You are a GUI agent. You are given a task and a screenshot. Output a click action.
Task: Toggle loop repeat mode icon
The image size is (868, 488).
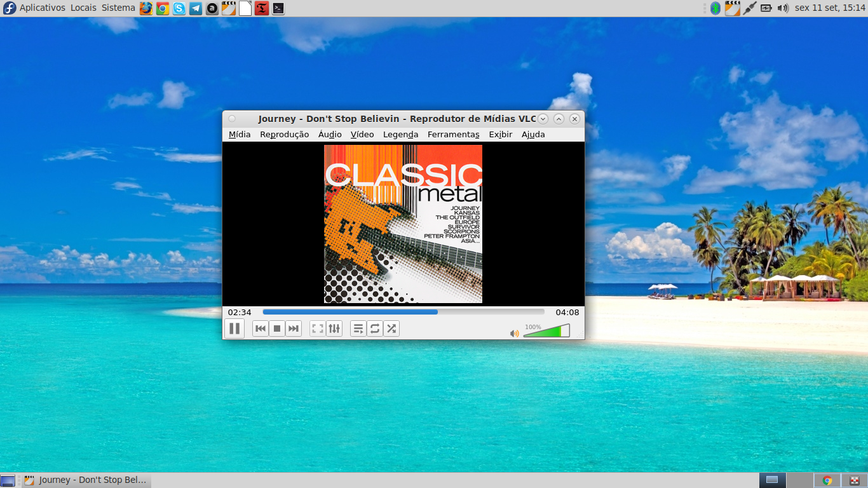pos(375,329)
